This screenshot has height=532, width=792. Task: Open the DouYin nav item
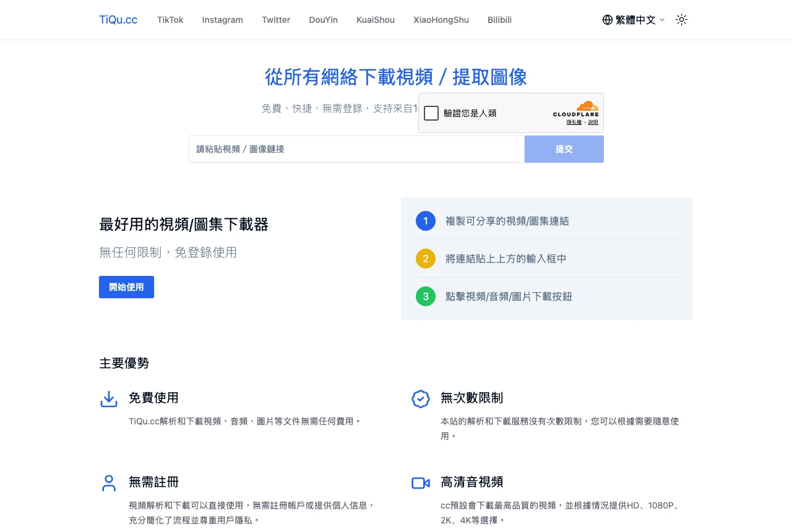(324, 20)
